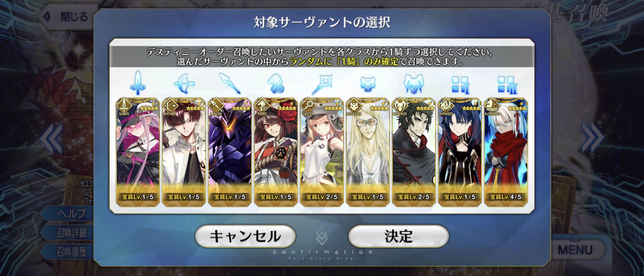Select the Avenger slot extra class icon
Screen dimensions: 644x276
(460, 85)
